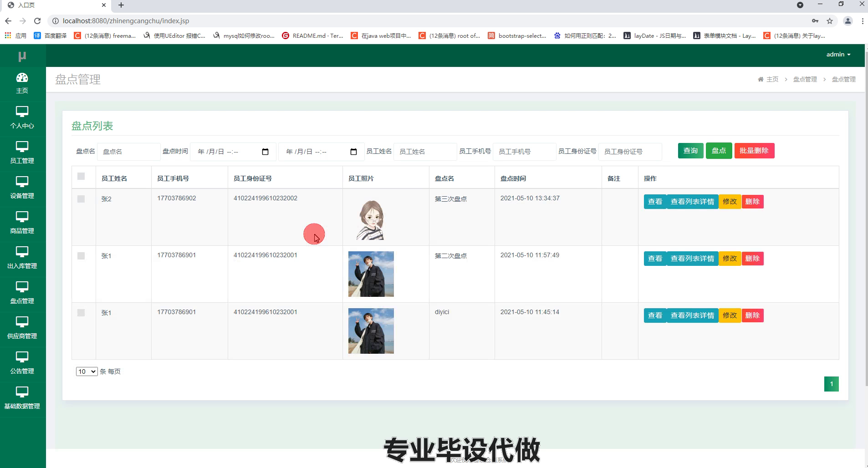Focus the 盘点名 search input

[x=128, y=152]
